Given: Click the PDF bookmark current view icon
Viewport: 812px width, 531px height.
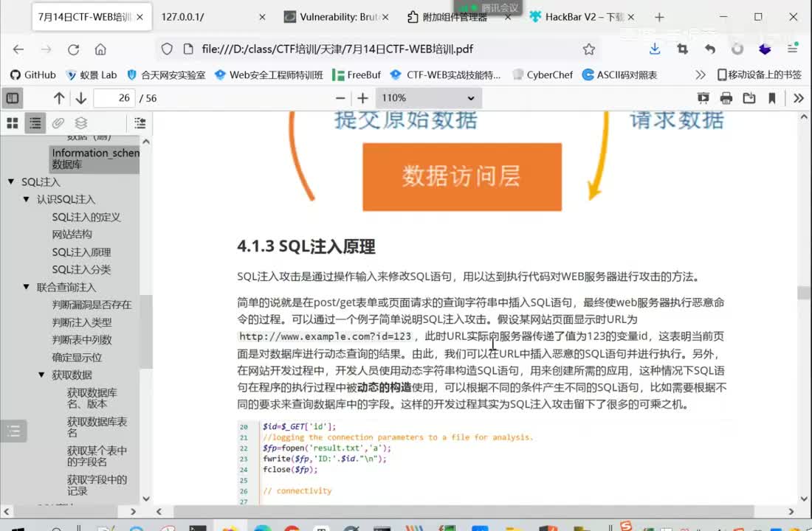Looking at the screenshot, I should point(771,98).
